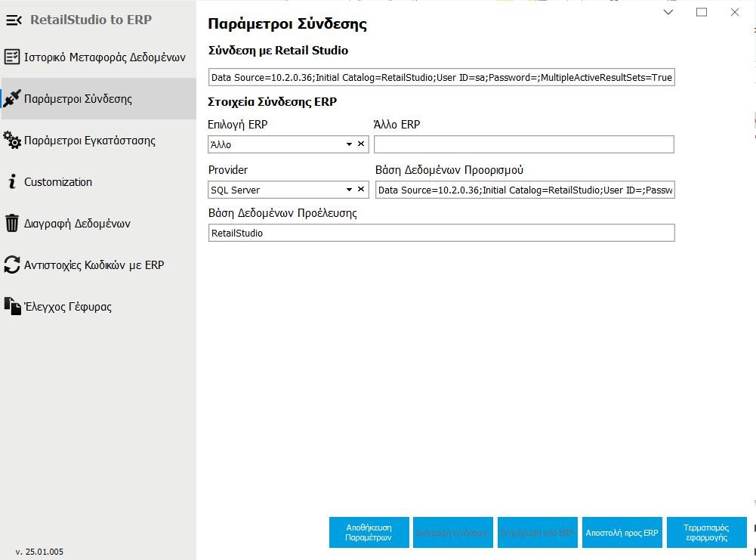Click the documents icon for Έλεγχος Γέφυρας
Image resolution: width=756 pixels, height=560 pixels.
point(12,306)
